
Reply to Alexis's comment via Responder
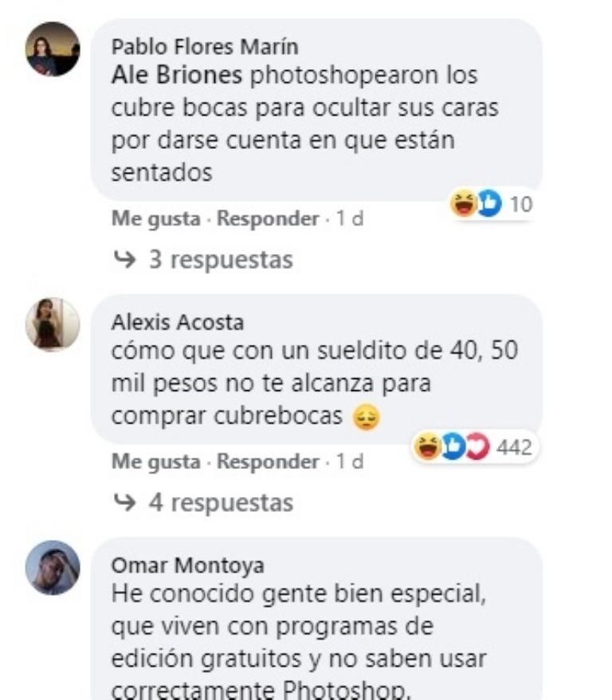268,462
